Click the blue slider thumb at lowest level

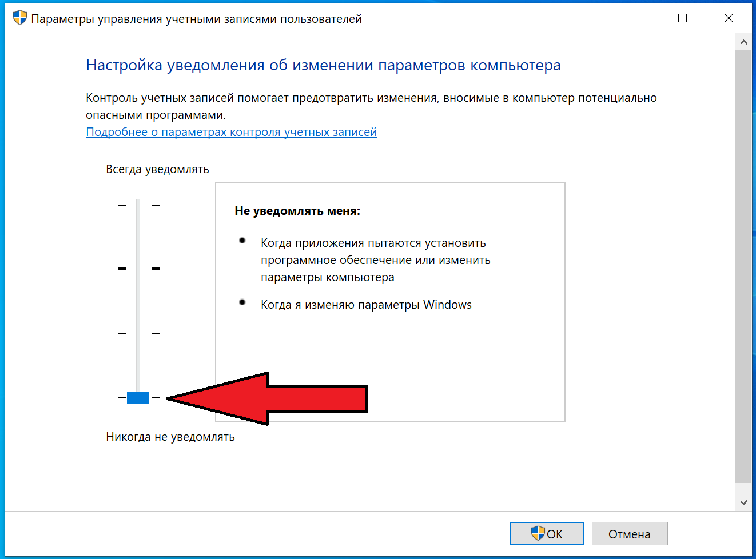pyautogui.click(x=138, y=397)
